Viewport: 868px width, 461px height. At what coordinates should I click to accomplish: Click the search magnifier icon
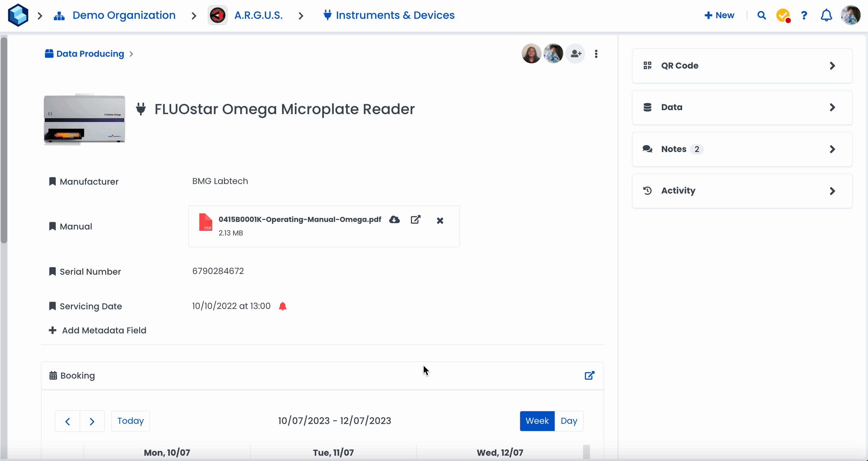coord(761,15)
